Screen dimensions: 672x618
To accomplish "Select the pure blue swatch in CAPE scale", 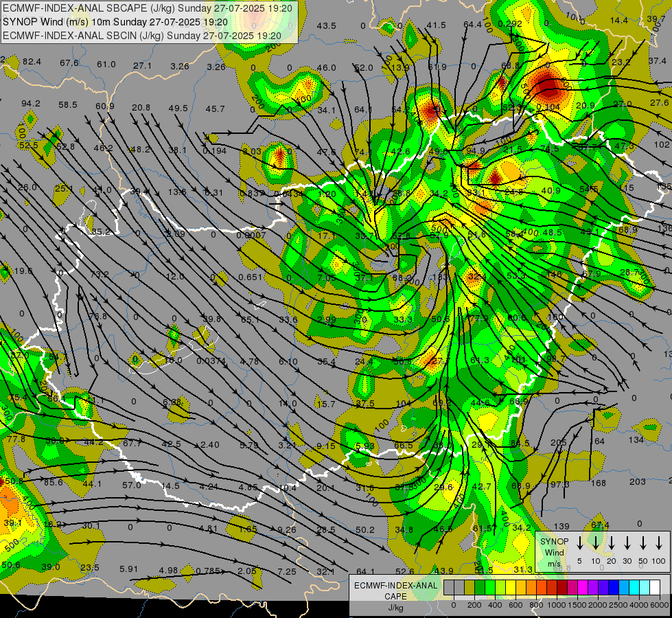I will [614, 588].
